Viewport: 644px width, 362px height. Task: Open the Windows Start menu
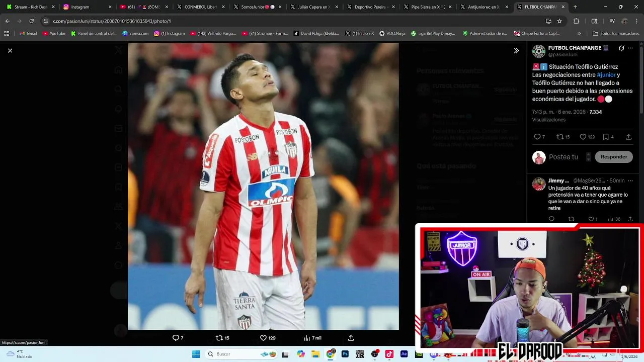tap(196, 354)
